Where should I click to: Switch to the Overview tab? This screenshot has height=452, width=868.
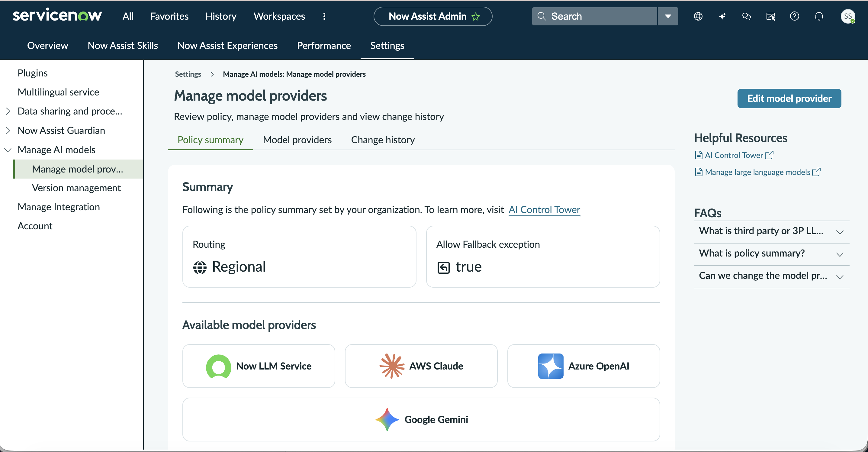click(x=47, y=46)
